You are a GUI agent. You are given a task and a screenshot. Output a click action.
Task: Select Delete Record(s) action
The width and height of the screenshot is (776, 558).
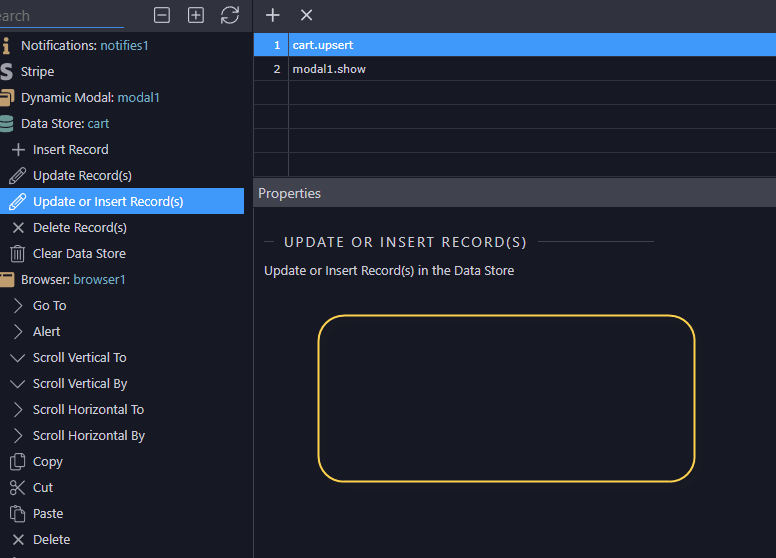click(80, 228)
